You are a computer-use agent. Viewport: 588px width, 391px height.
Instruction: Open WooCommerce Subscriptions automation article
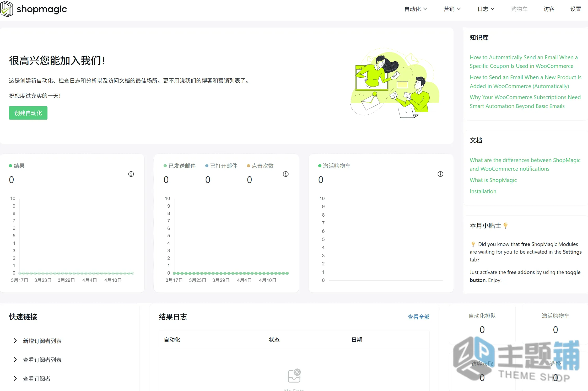[525, 102]
